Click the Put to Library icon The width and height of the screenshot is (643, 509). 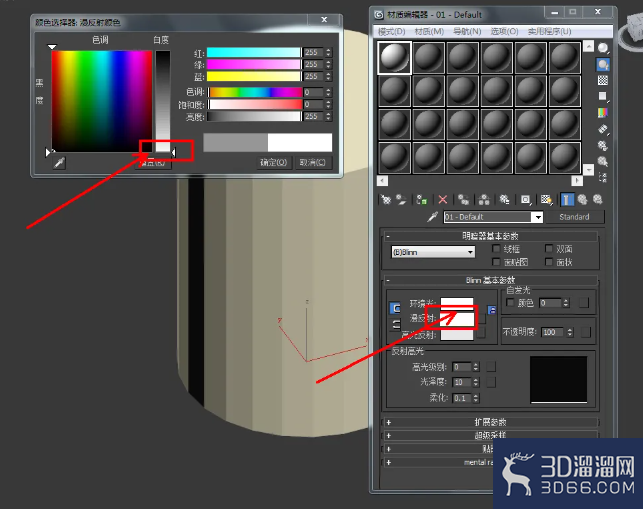[x=504, y=200]
